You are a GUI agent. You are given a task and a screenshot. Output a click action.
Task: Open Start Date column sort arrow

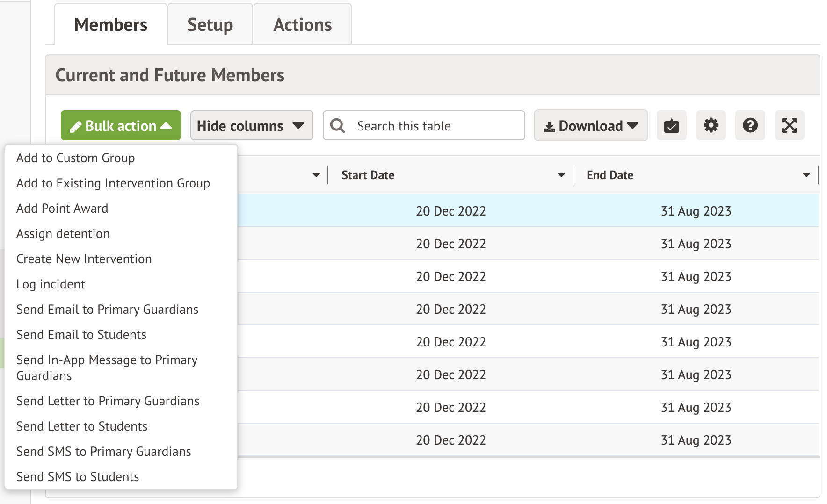[561, 175]
